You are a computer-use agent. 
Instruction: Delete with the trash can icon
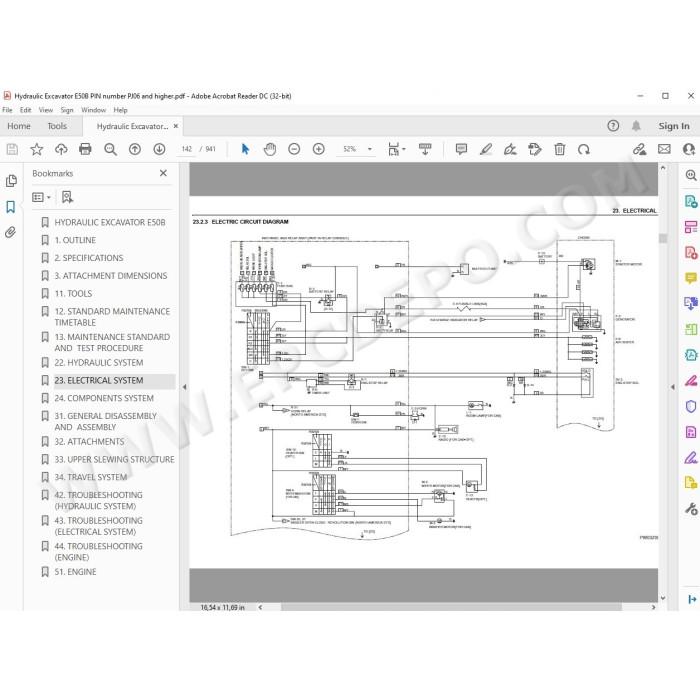click(559, 149)
